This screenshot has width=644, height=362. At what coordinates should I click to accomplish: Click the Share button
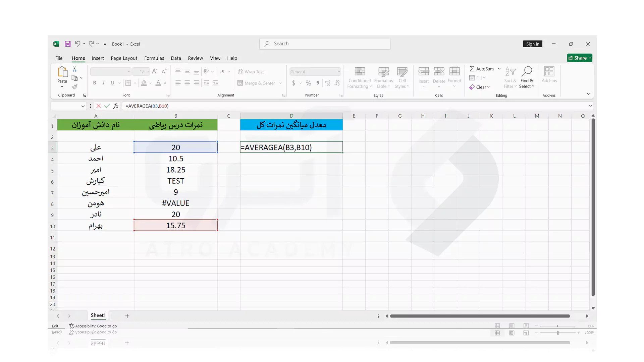tap(579, 58)
